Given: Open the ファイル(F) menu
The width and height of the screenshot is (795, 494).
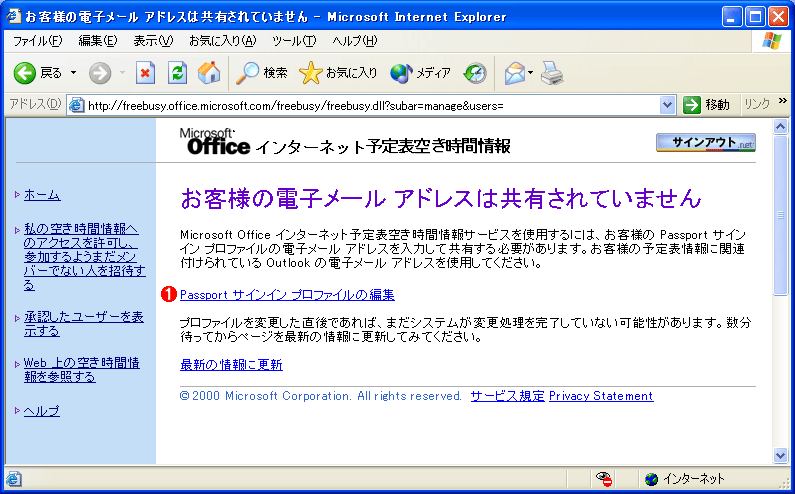Looking at the screenshot, I should 38,41.
